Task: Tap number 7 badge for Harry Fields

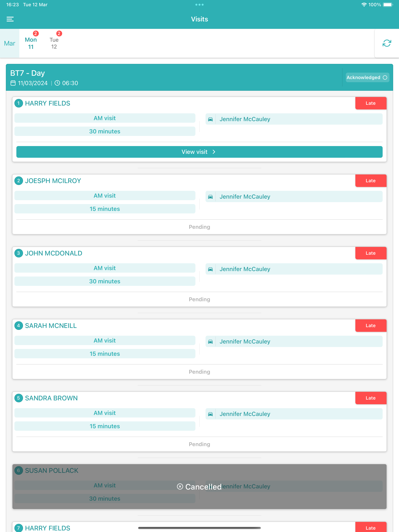Action: point(19,528)
